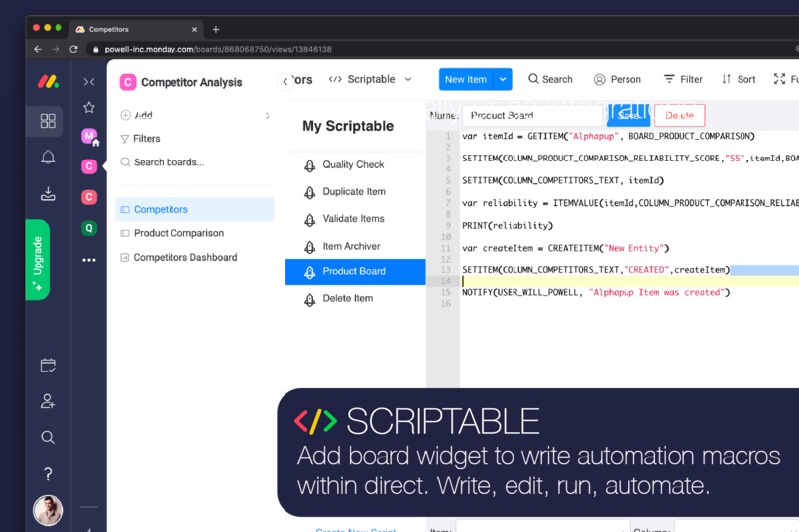Open the help question mark
Viewport: 799px width, 532px height.
pos(48,474)
